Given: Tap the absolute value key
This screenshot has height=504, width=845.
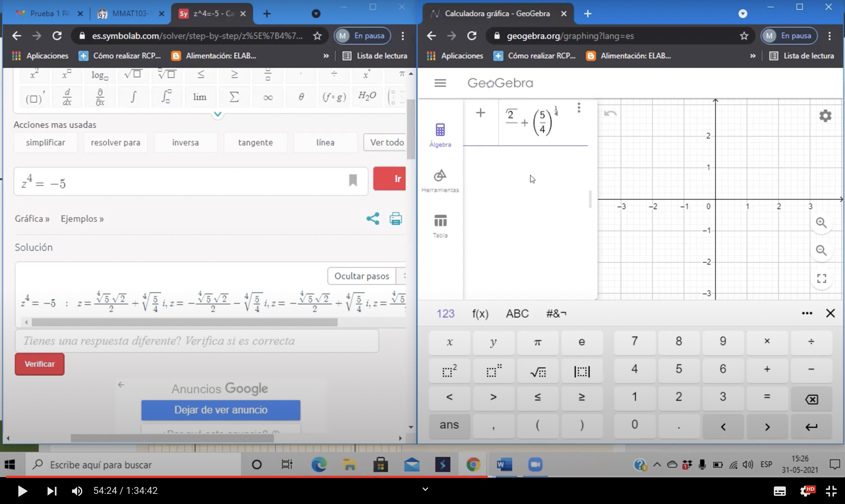Looking at the screenshot, I should [x=582, y=371].
